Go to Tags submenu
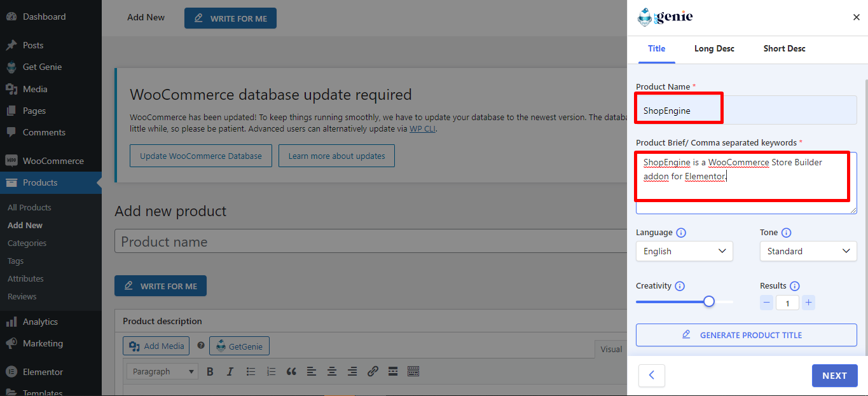This screenshot has width=868, height=396. 15,261
